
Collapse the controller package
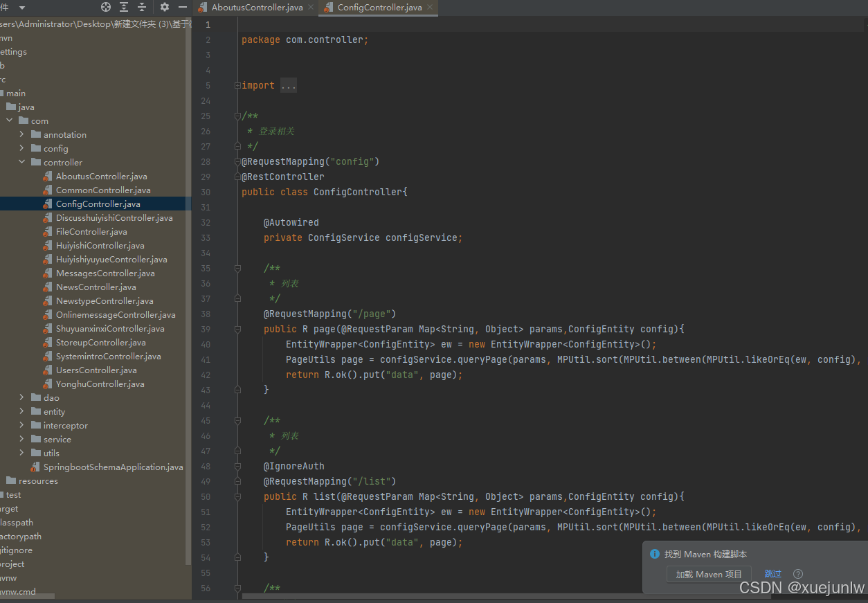[x=21, y=162]
